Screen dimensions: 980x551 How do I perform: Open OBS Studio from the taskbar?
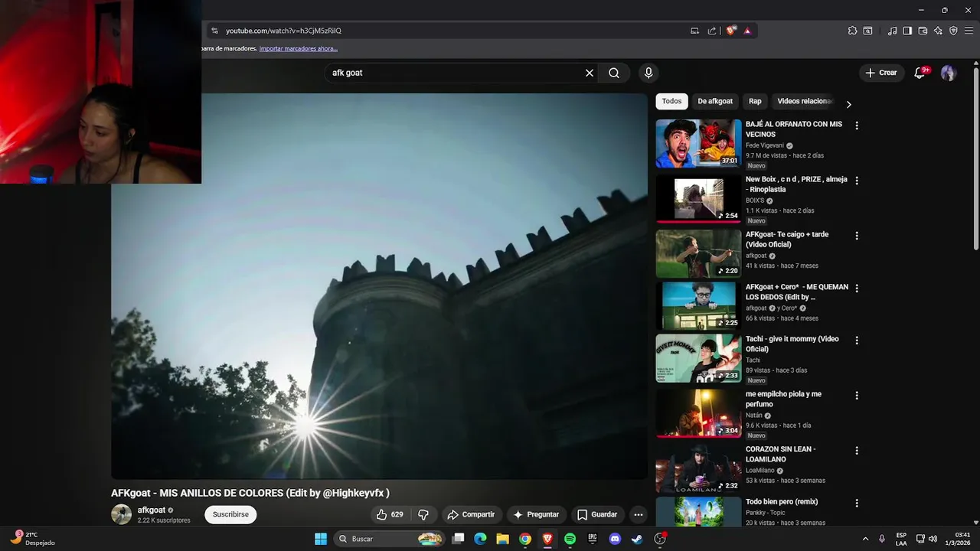pyautogui.click(x=660, y=539)
